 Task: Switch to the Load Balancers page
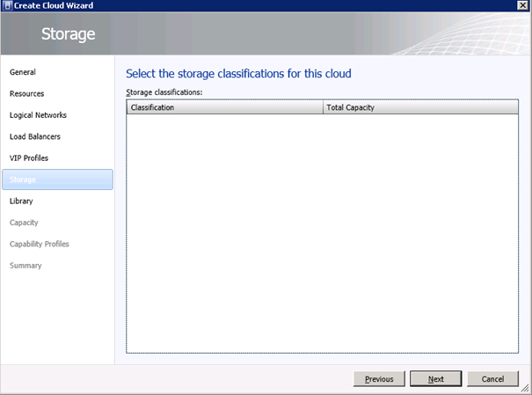click(35, 136)
